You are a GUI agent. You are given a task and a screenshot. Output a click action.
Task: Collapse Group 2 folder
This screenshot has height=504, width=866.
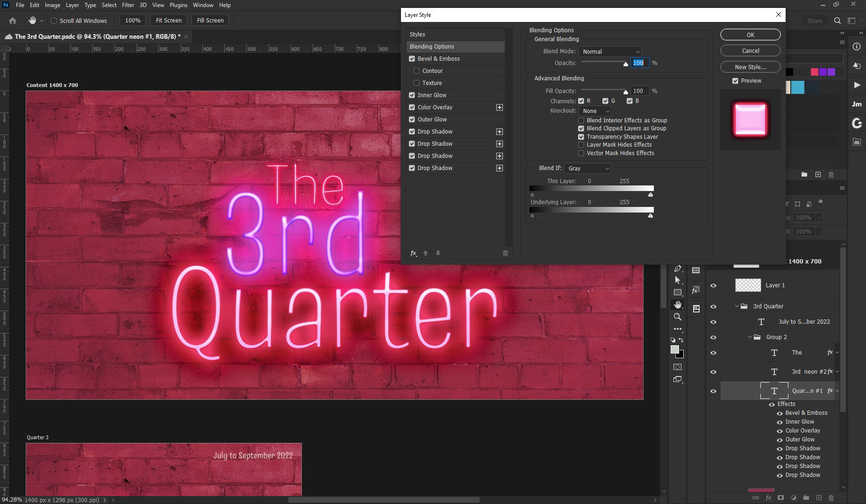click(x=750, y=337)
